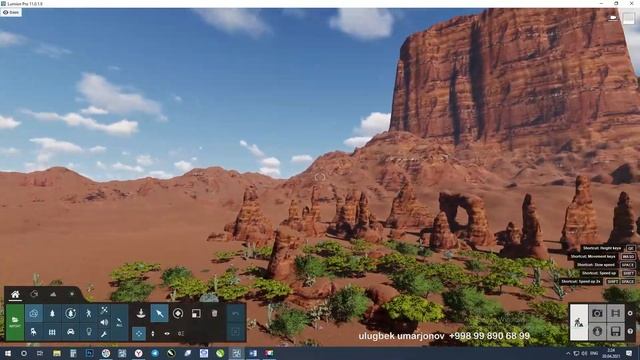Open Help question-mark button
The height and width of the screenshot is (360, 640).
point(630,331)
